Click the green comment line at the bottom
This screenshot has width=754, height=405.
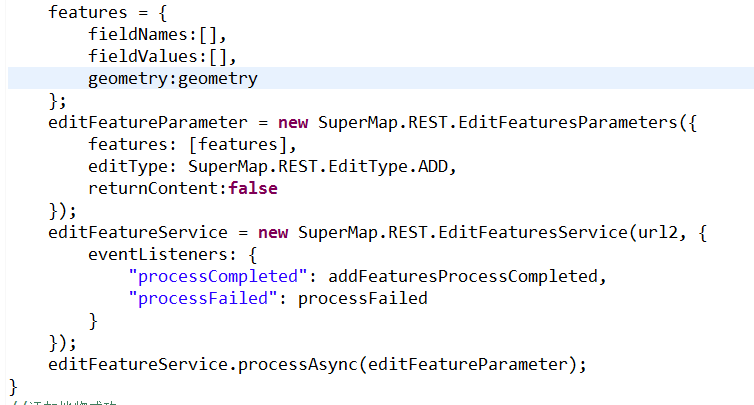63,402
